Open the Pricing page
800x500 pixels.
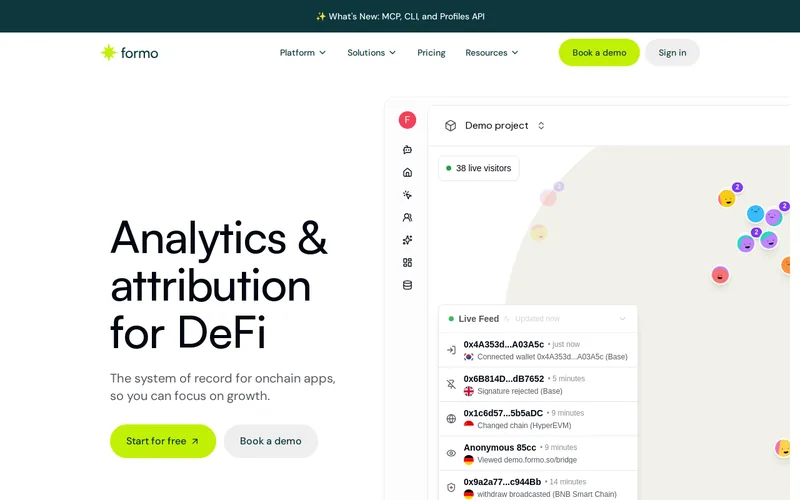pos(431,53)
